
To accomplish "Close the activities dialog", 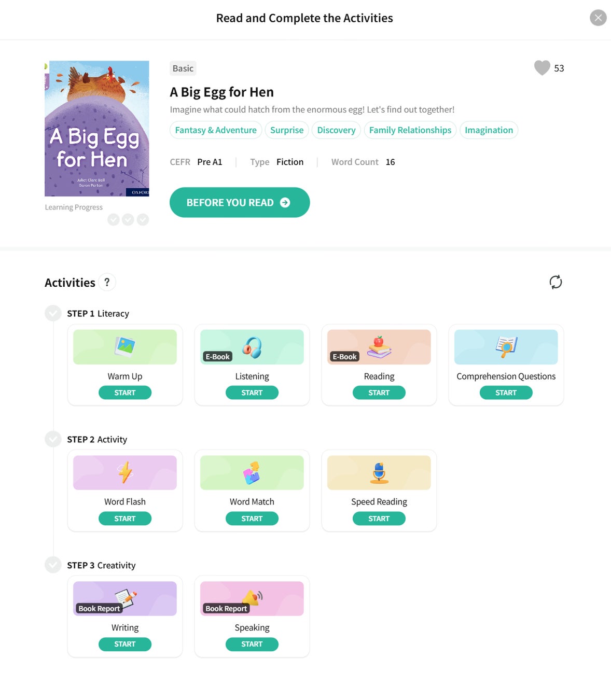I will pos(598,18).
